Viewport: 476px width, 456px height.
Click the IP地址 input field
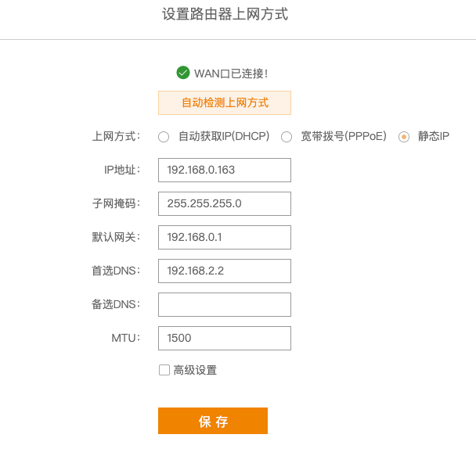[x=225, y=170]
